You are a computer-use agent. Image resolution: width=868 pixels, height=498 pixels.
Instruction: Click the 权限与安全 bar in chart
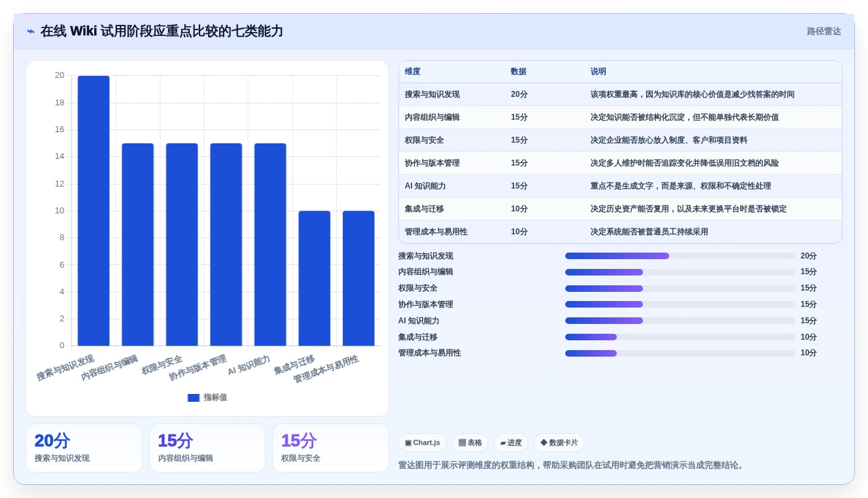(x=182, y=245)
